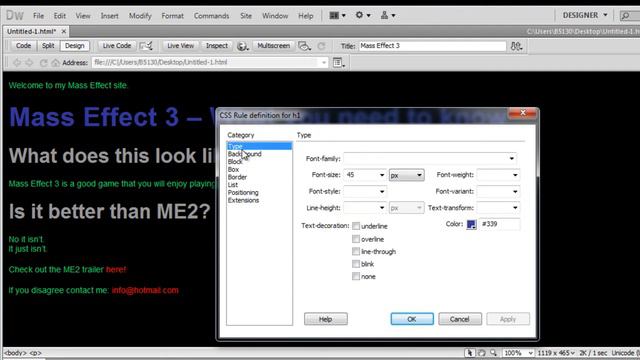Screen dimensions: 640x360
Task: Open the Color swatch picker in dialog
Action: click(471, 224)
